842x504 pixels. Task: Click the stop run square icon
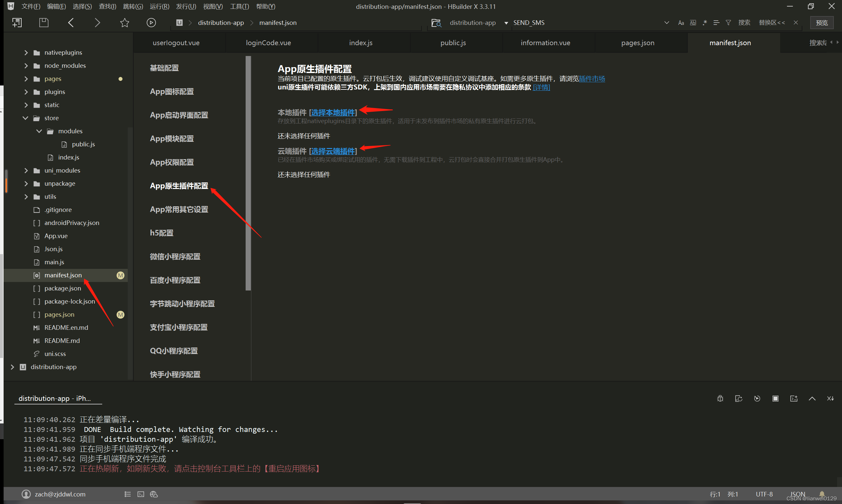click(776, 398)
